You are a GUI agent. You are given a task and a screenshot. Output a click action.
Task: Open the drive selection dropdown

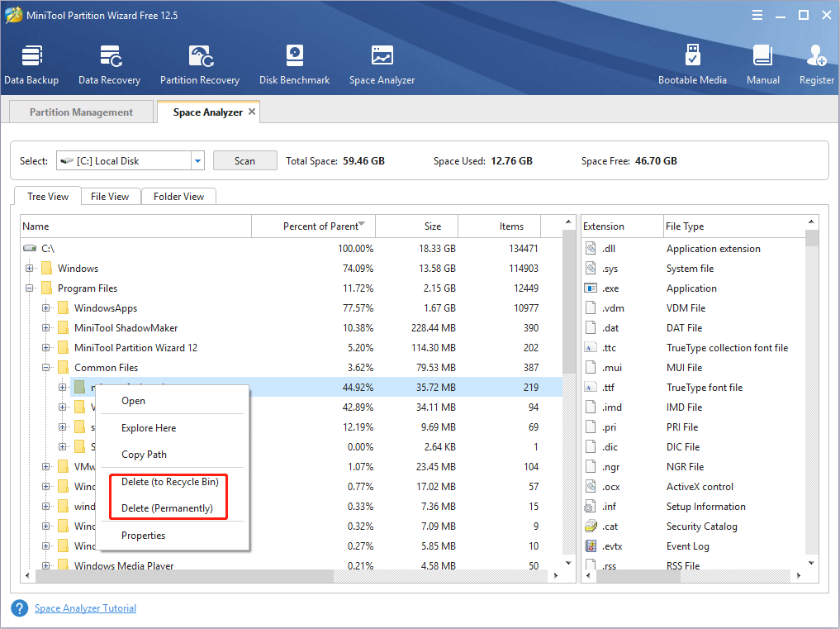(197, 160)
